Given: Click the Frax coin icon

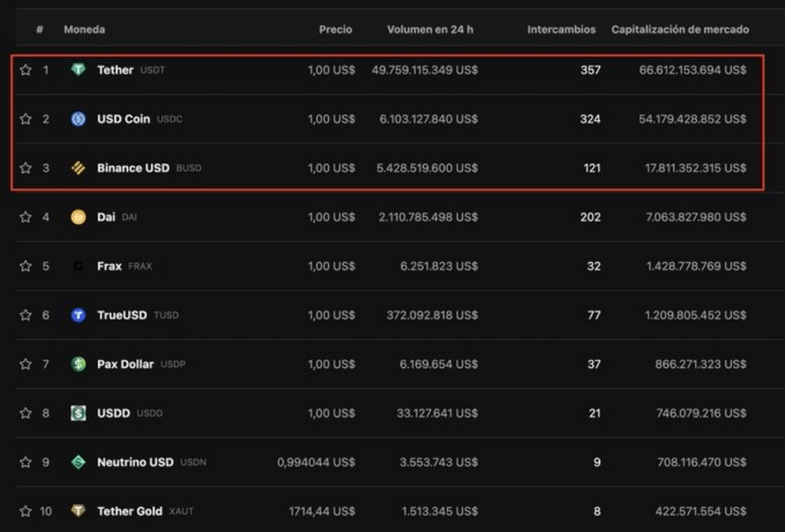Looking at the screenshot, I should (x=80, y=266).
